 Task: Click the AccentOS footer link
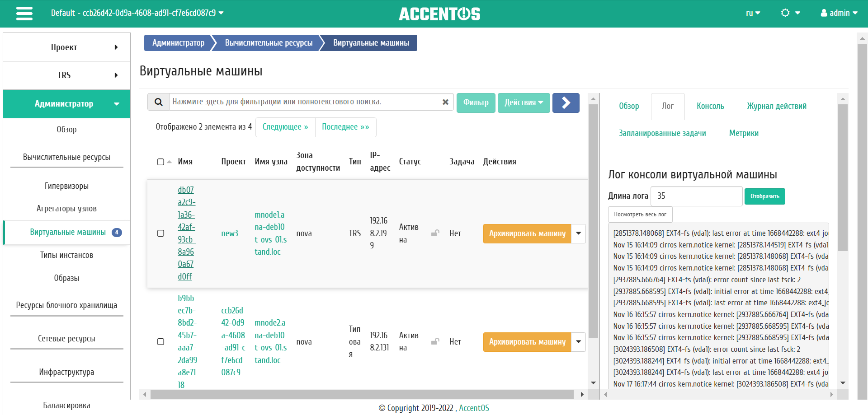[474, 408]
